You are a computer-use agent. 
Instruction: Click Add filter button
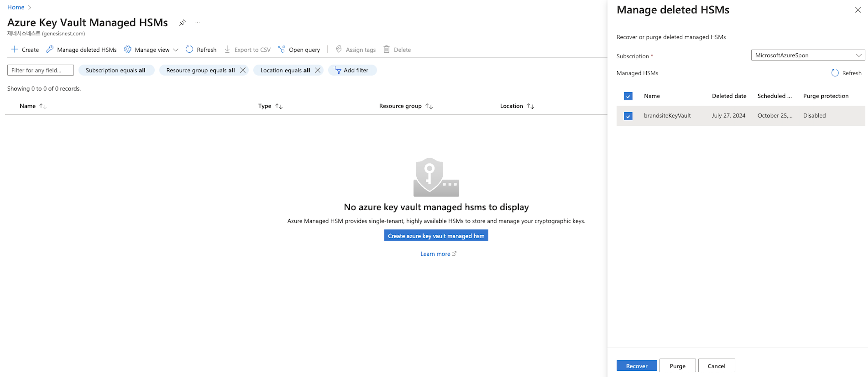click(x=352, y=70)
